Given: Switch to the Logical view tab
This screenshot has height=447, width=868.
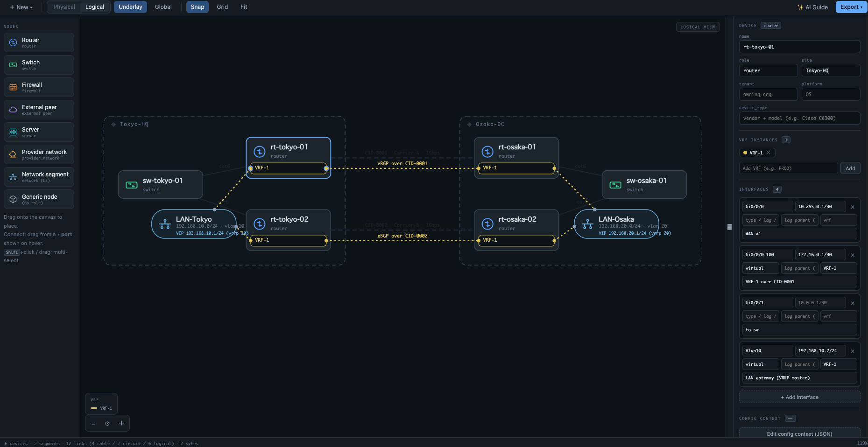Looking at the screenshot, I should 95,7.
